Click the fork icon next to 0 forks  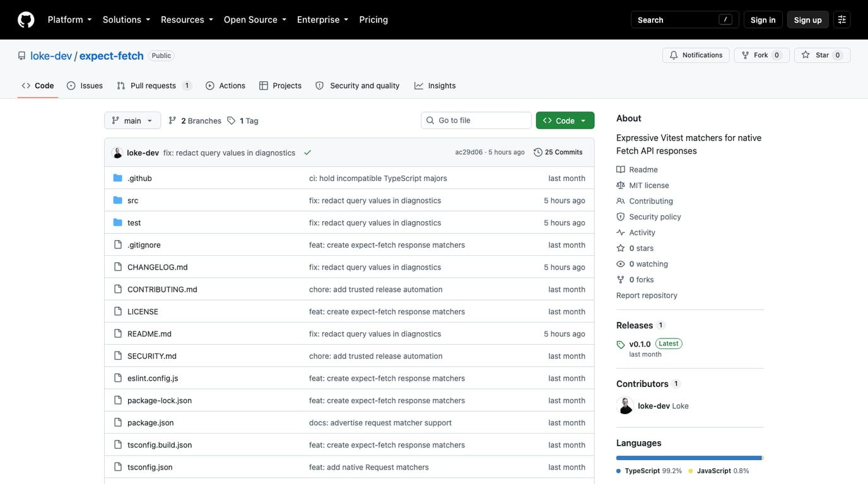(x=621, y=280)
